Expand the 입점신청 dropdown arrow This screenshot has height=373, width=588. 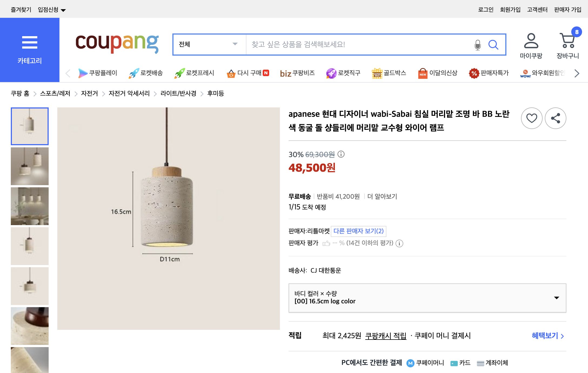pos(63,9)
